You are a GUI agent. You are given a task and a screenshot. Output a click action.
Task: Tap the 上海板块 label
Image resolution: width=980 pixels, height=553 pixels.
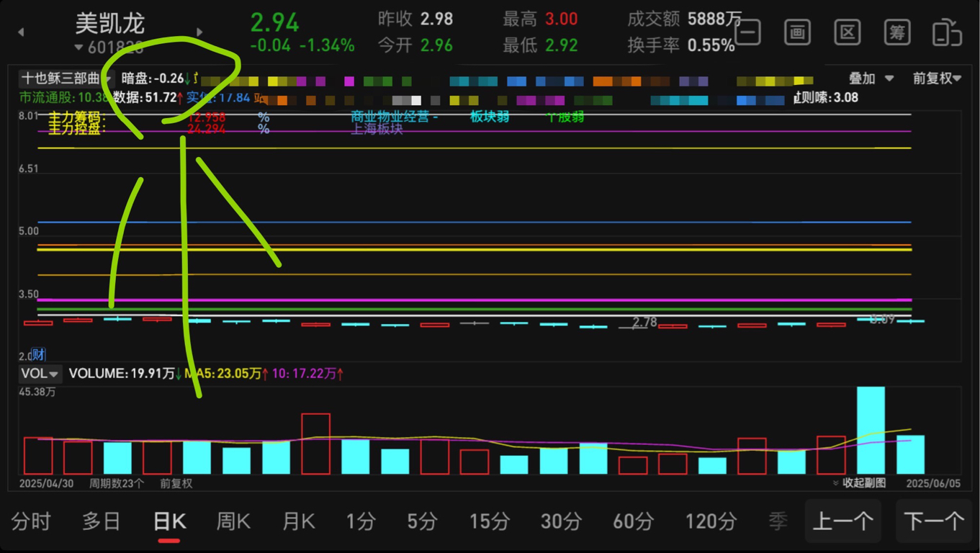[x=377, y=130]
